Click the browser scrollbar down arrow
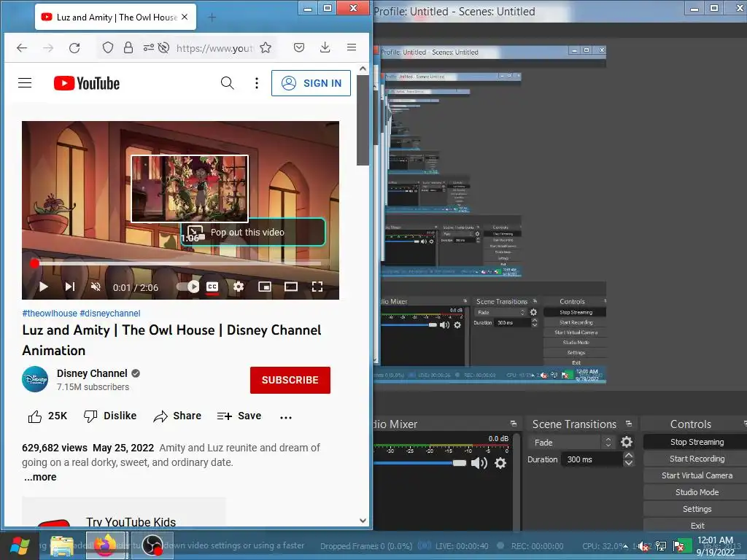Viewport: 747px width, 560px height. tap(363, 521)
